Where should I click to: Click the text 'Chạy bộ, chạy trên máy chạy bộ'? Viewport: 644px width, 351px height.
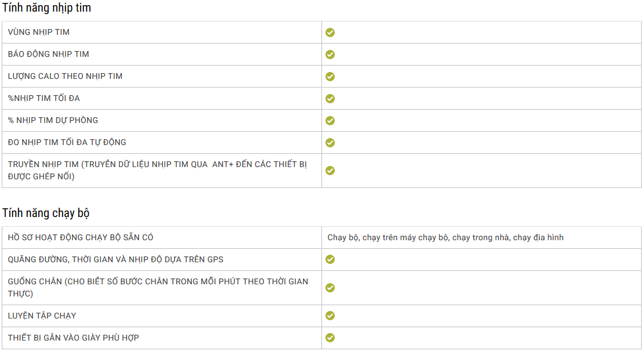click(x=388, y=238)
